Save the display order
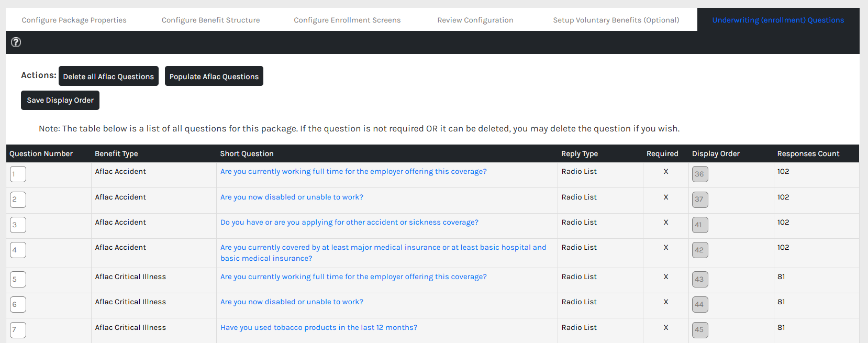Viewport: 868px width, 343px height. [x=60, y=101]
